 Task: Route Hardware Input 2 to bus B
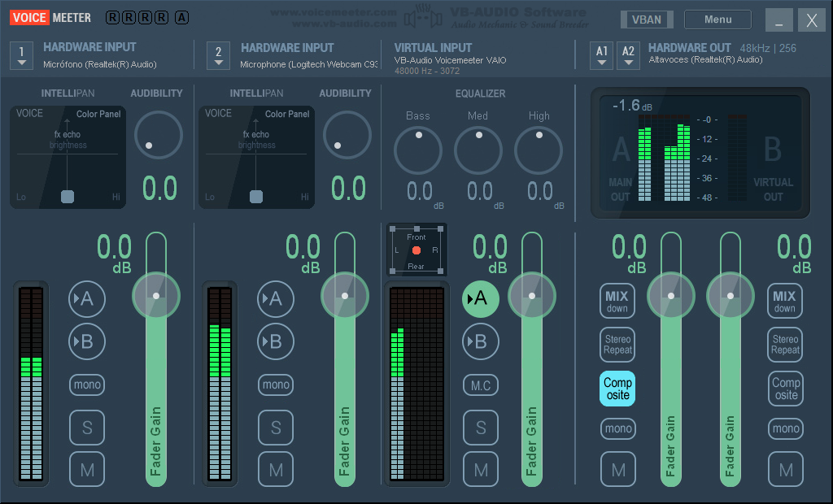(275, 341)
